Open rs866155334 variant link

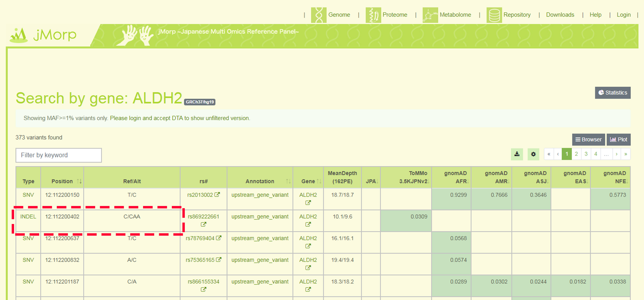[x=204, y=282]
